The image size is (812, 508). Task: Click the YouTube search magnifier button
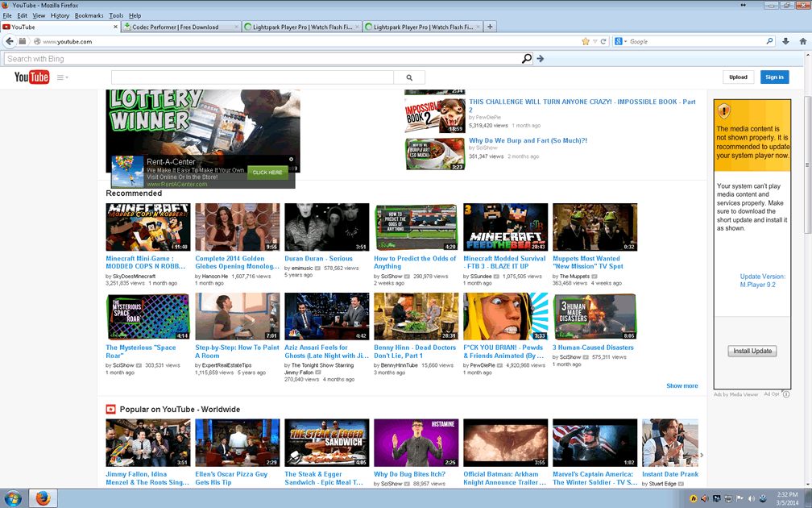[409, 77]
